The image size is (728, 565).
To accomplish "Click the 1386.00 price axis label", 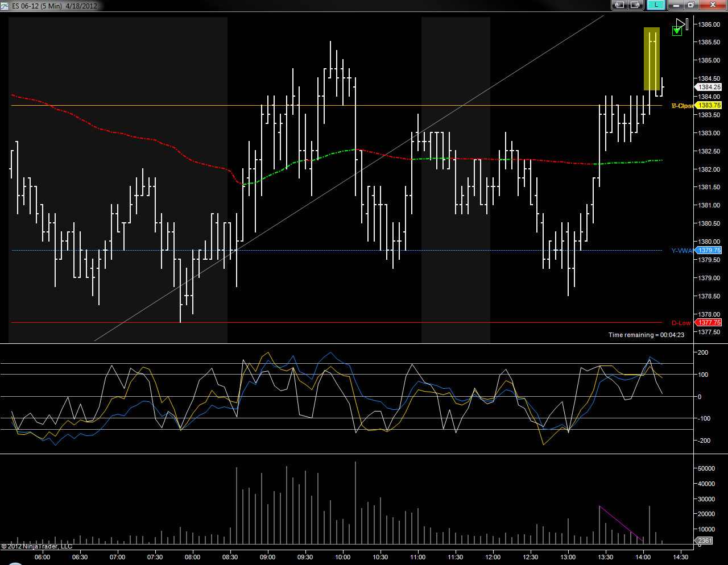I will (x=709, y=24).
